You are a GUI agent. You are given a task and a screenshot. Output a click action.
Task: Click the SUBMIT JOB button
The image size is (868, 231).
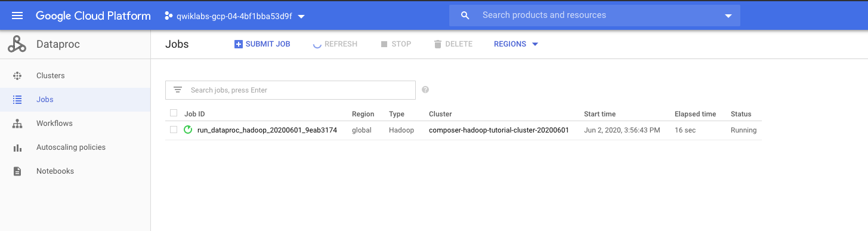click(x=262, y=44)
